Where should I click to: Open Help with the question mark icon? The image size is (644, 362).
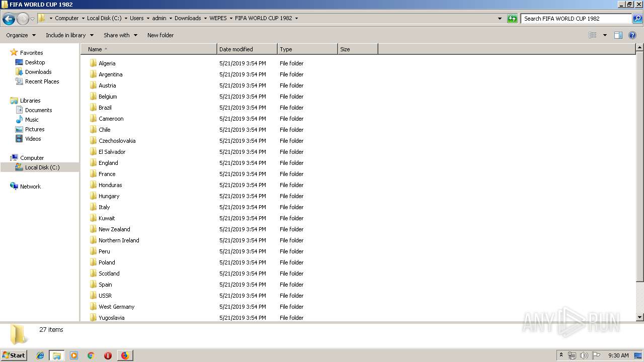632,35
